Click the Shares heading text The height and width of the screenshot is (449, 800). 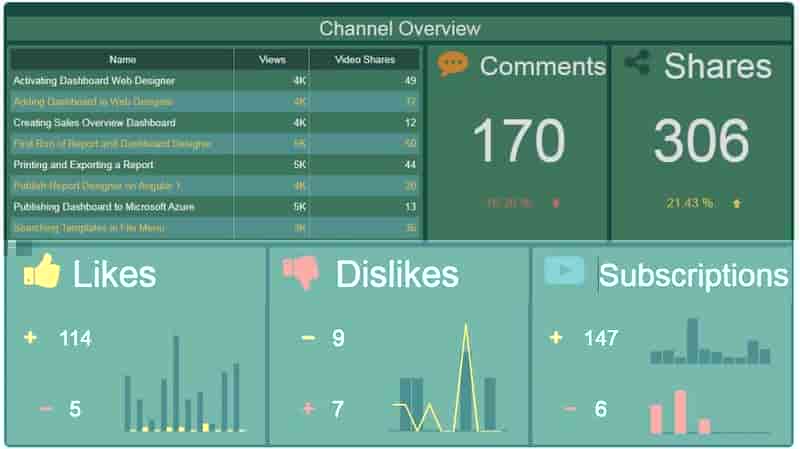click(x=717, y=66)
